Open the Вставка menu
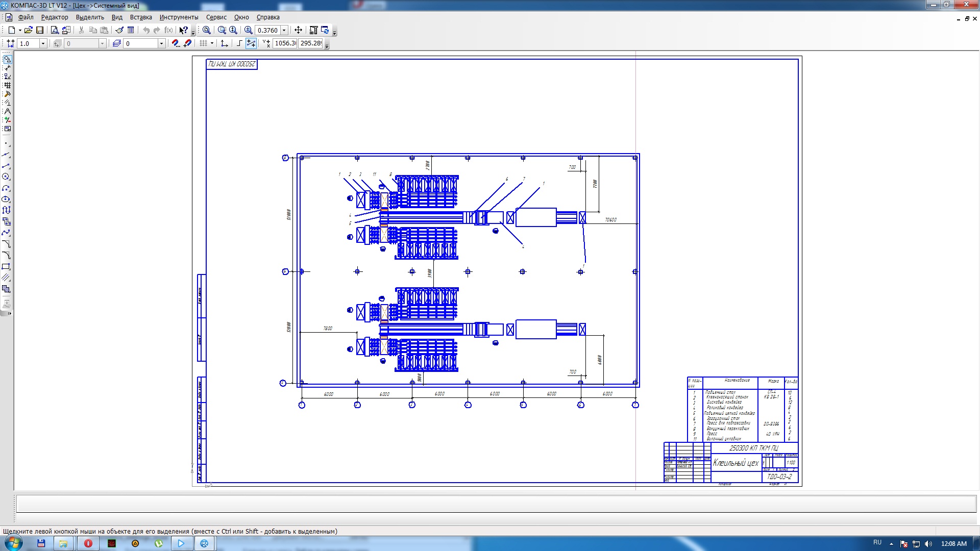The width and height of the screenshot is (980, 551). point(141,17)
